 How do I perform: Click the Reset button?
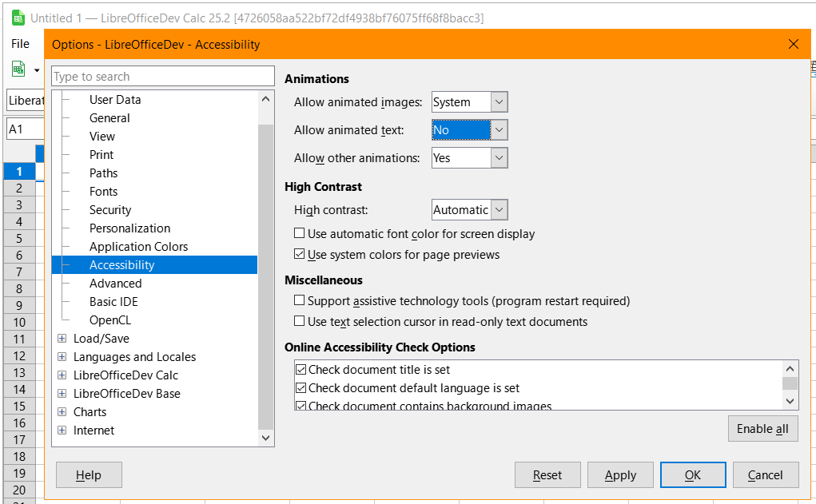point(547,475)
